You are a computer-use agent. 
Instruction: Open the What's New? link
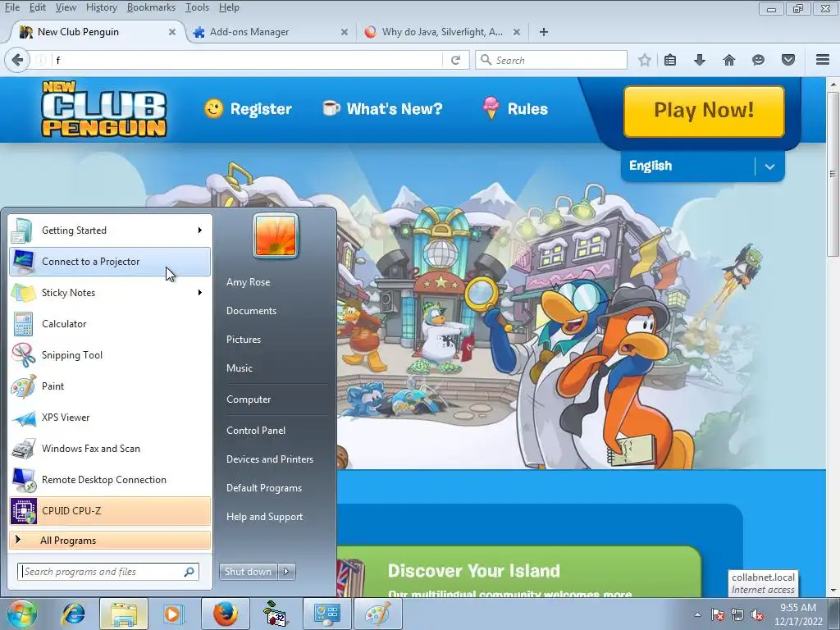click(x=382, y=109)
